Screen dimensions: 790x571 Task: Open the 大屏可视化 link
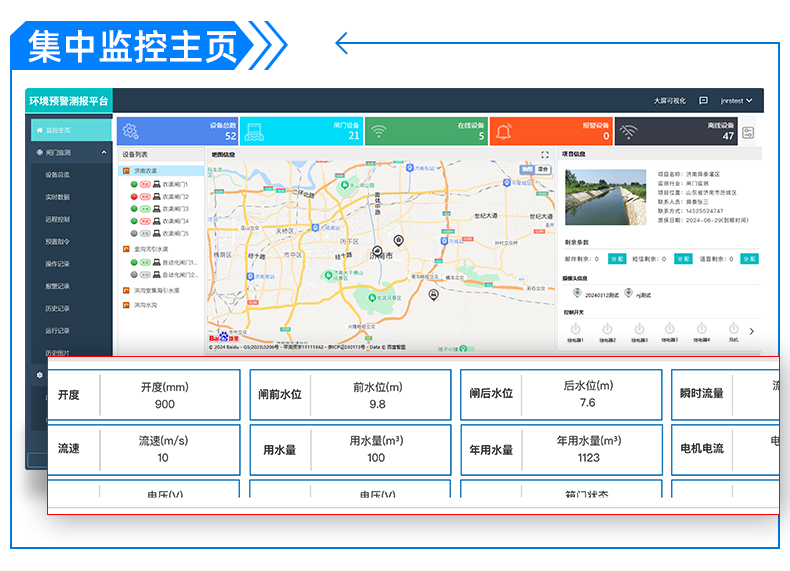(x=670, y=101)
